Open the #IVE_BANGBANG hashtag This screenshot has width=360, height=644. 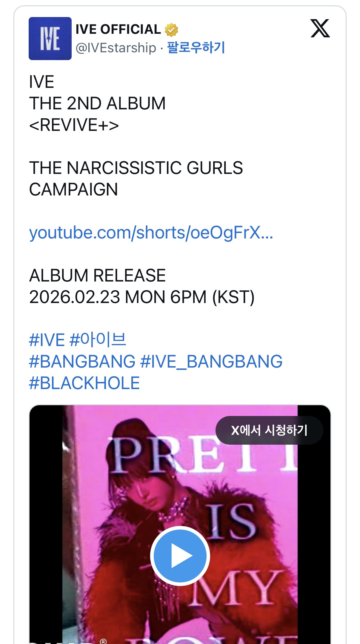[x=211, y=362]
